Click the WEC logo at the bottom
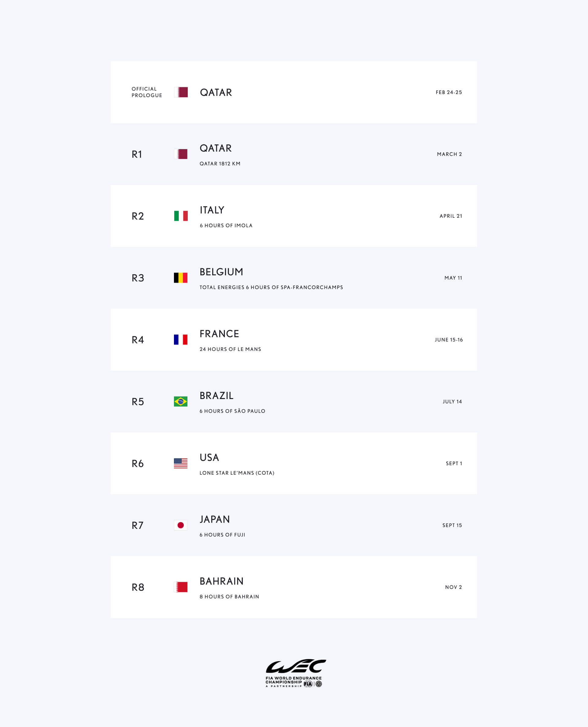Screen dimensions: 588x727 tap(296, 673)
